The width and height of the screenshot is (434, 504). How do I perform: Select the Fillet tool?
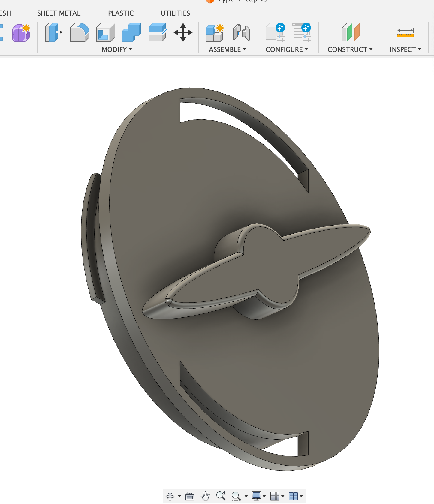[x=80, y=33]
